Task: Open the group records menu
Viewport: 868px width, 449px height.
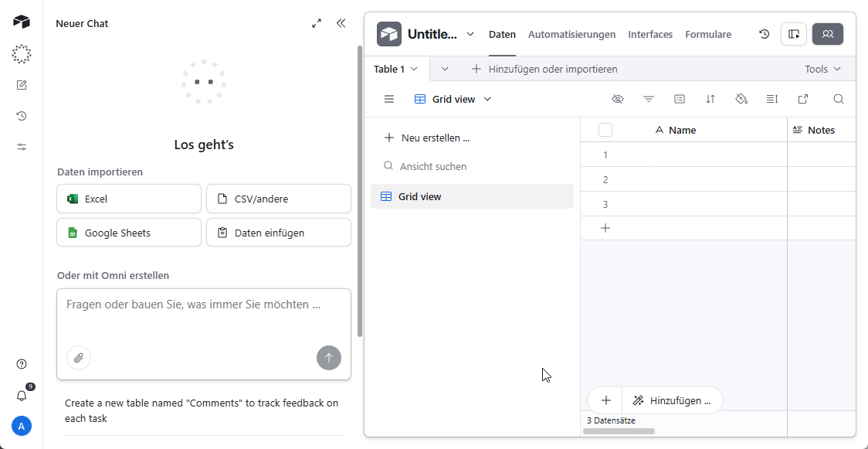Action: [x=680, y=99]
